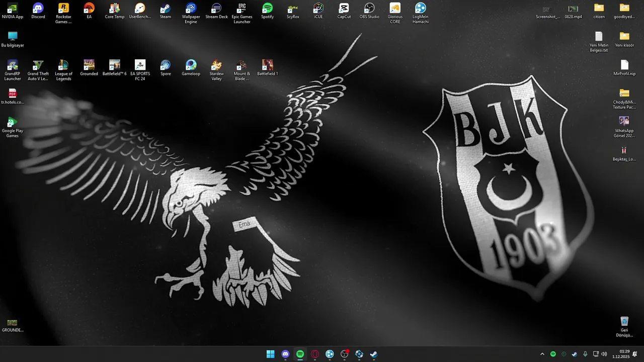
Task: Select the goodbyed... folder
Action: (624, 11)
